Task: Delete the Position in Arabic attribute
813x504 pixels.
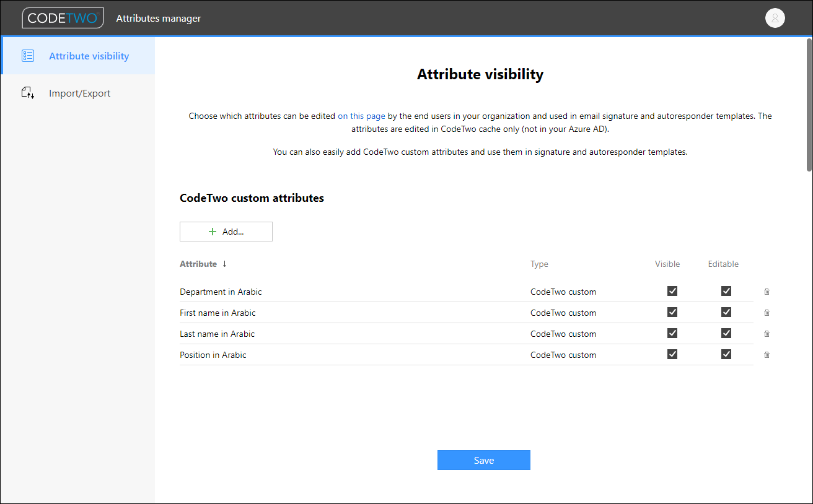Action: point(767,355)
